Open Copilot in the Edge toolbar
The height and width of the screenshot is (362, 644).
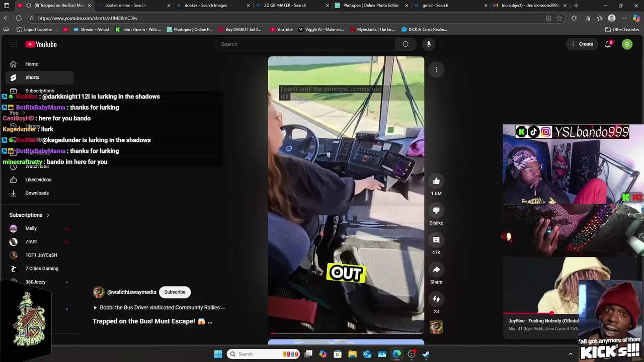[x=636, y=18]
